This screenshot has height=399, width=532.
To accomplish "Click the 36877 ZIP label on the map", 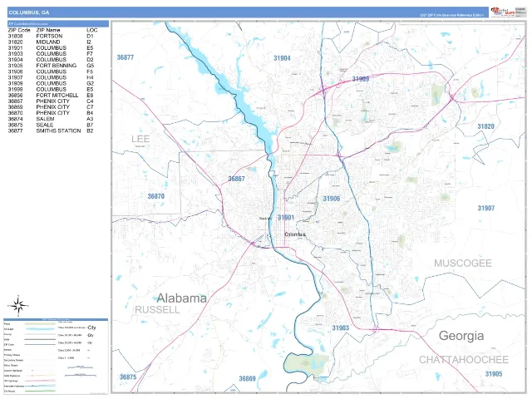I will click(126, 57).
